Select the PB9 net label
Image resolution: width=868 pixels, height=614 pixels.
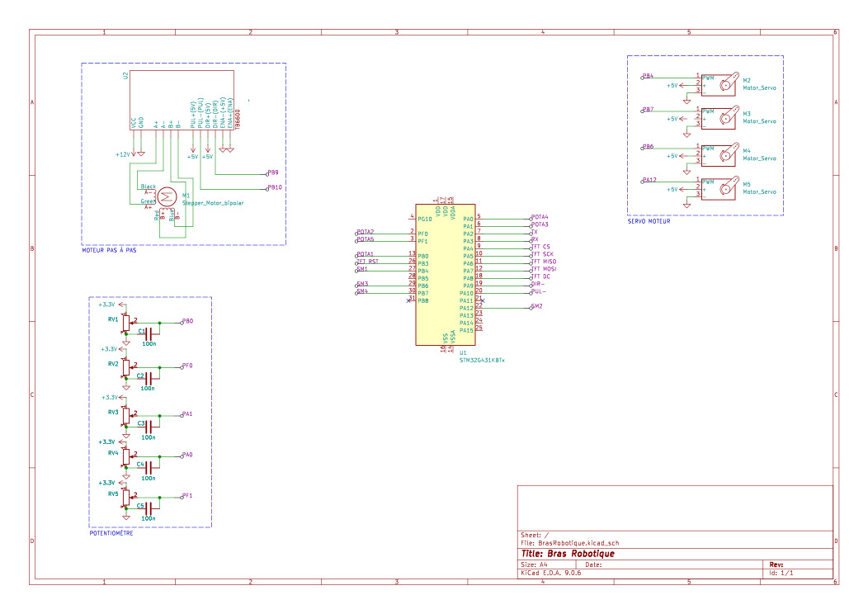click(272, 173)
